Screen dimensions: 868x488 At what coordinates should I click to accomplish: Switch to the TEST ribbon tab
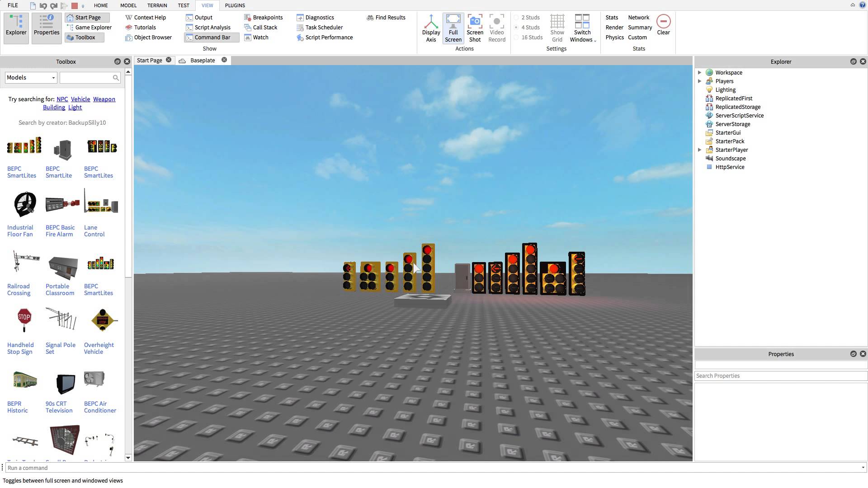[184, 5]
